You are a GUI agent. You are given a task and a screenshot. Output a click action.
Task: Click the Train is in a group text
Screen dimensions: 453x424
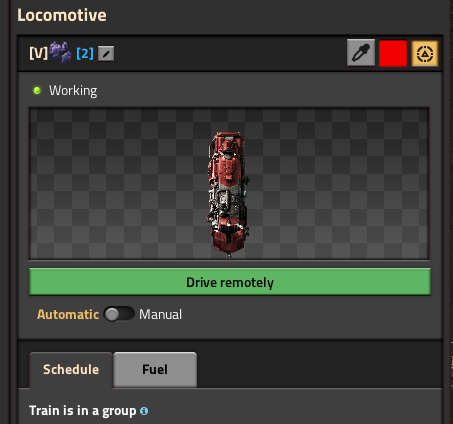[x=82, y=411]
